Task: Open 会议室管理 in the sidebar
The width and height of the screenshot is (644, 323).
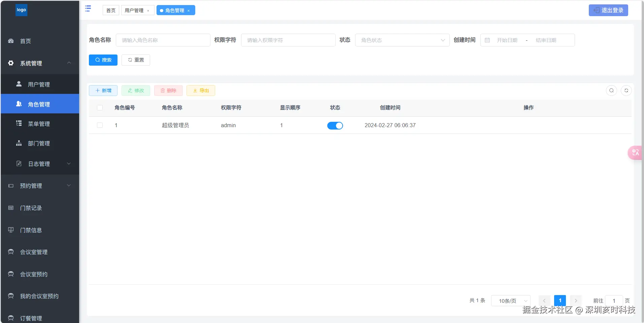Action: click(40, 252)
